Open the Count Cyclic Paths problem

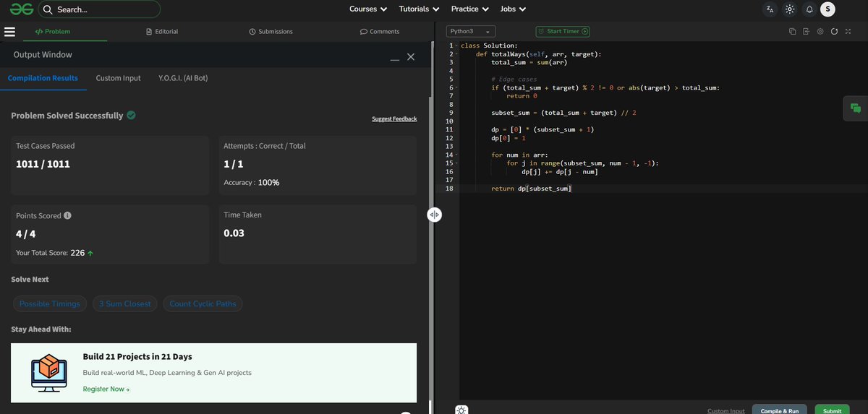tap(203, 303)
